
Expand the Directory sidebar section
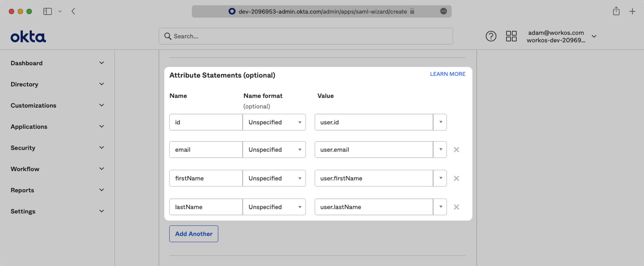[x=57, y=84]
